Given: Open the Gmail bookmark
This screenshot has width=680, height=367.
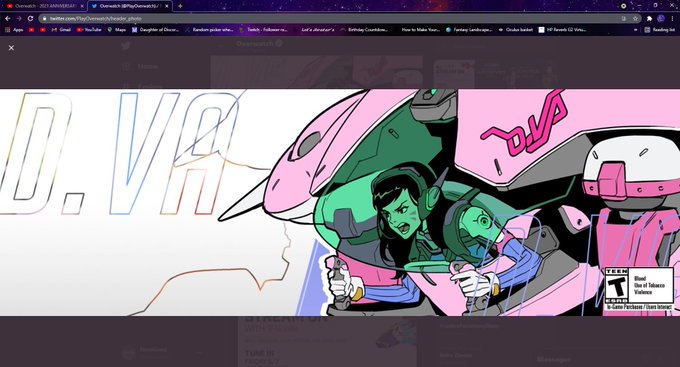Looking at the screenshot, I should (x=61, y=30).
